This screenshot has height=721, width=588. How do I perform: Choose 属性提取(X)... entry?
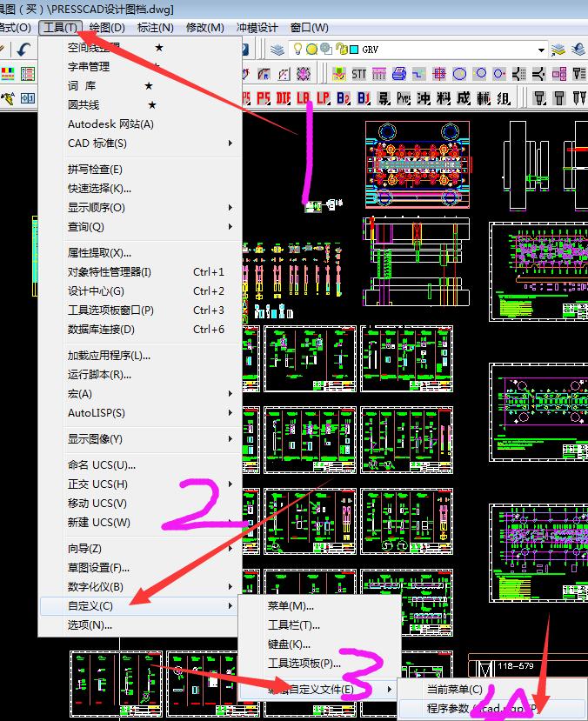[141, 253]
